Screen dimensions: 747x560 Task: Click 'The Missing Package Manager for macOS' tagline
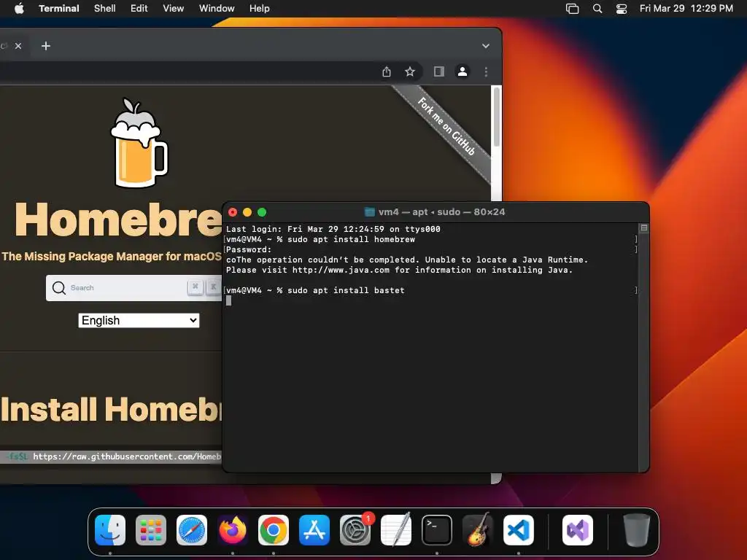pos(112,256)
